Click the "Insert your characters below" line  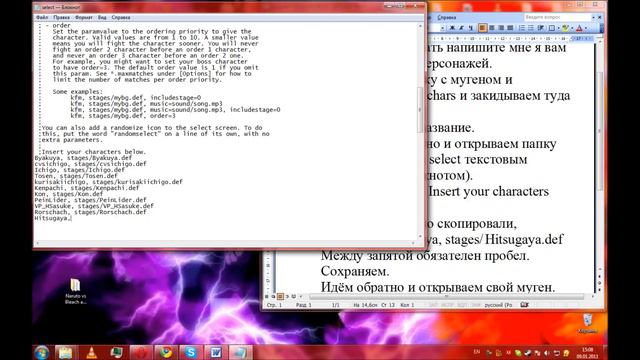pos(93,152)
